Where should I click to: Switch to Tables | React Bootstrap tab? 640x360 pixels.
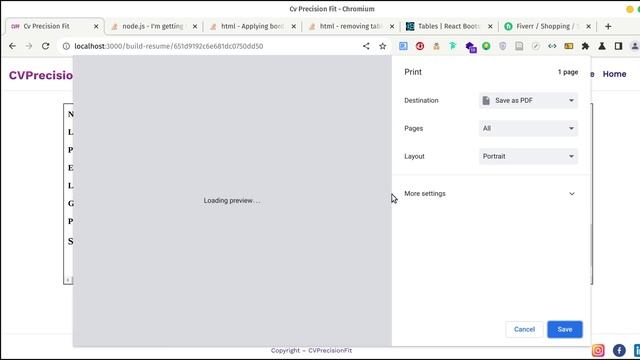click(449, 26)
